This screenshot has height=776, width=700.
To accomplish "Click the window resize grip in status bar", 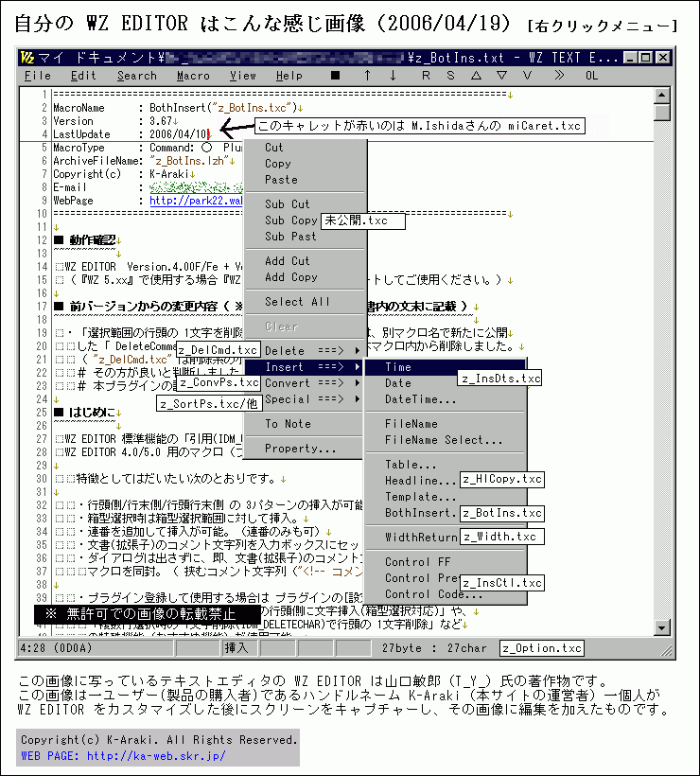I will click(x=666, y=650).
